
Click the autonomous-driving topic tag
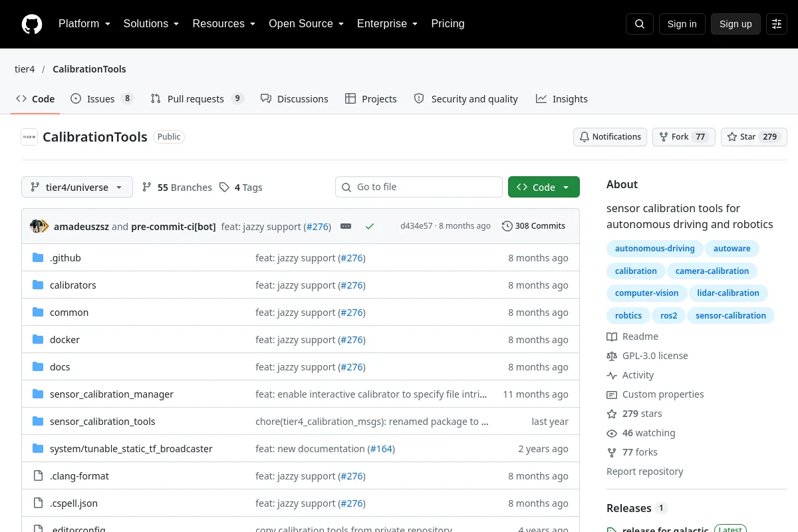click(654, 249)
